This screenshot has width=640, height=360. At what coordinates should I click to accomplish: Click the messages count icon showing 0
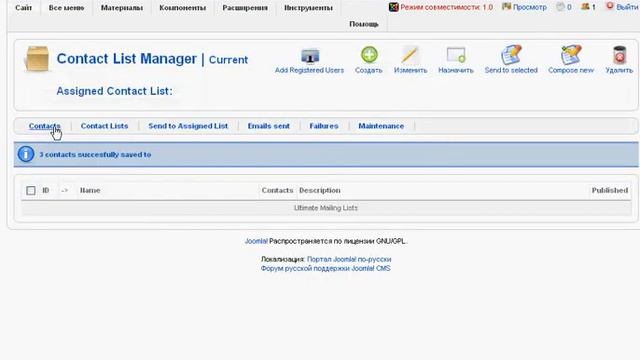click(560, 7)
